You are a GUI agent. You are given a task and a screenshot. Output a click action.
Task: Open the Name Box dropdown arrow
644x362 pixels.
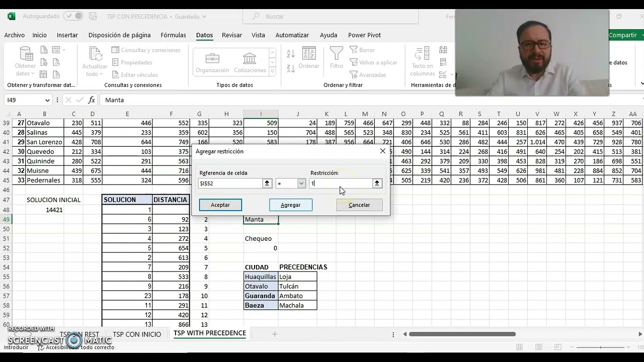pos(48,100)
